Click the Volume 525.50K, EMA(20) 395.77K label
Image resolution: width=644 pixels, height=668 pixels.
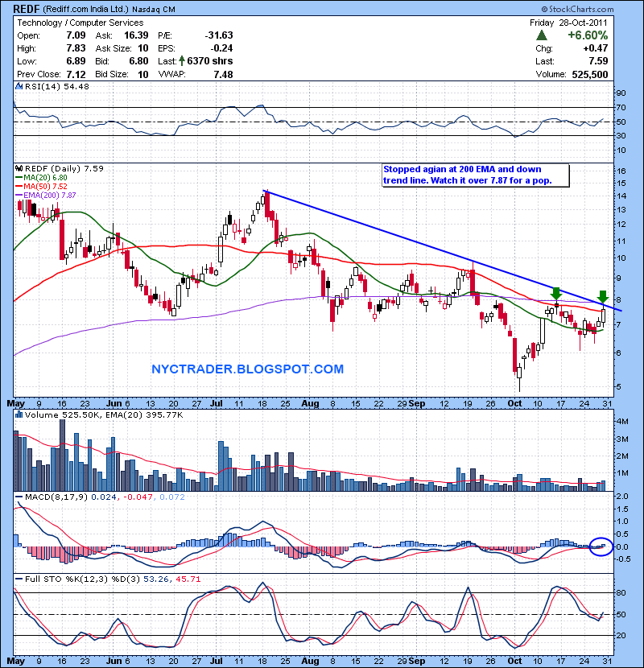click(104, 414)
